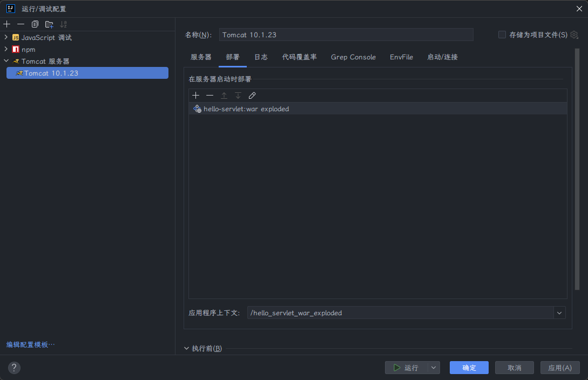Expand the JavaScript 调试 tree node
The height and width of the screenshot is (380, 588).
pyautogui.click(x=6, y=37)
